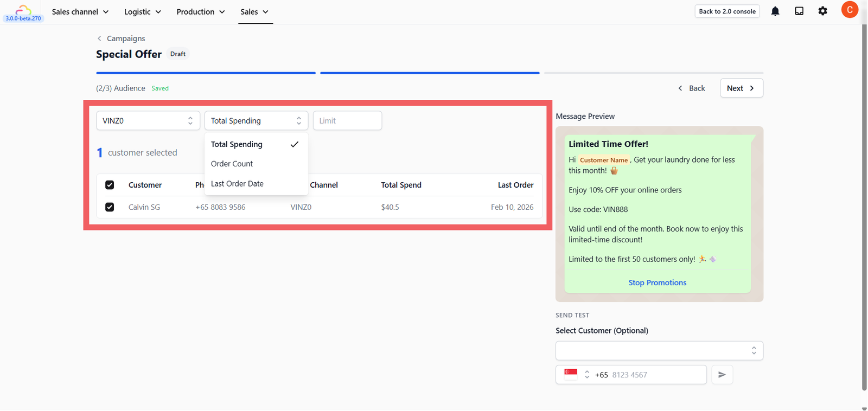The height and width of the screenshot is (411, 868).
Task: Focus the Limit input field
Action: [347, 120]
